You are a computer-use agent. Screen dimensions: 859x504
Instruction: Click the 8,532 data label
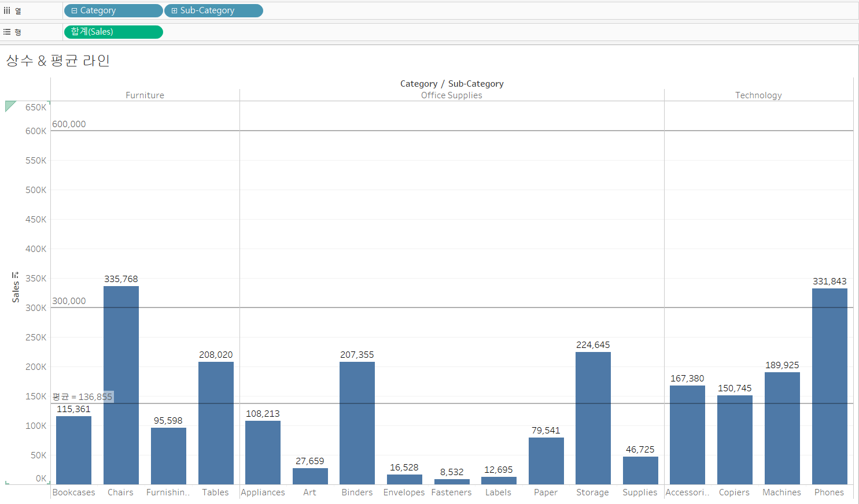click(x=452, y=472)
